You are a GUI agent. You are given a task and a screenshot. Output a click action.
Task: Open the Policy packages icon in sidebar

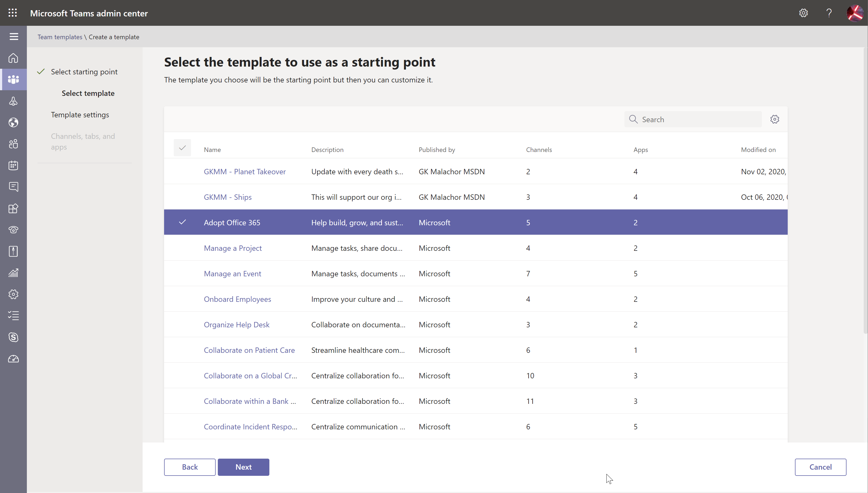13,251
